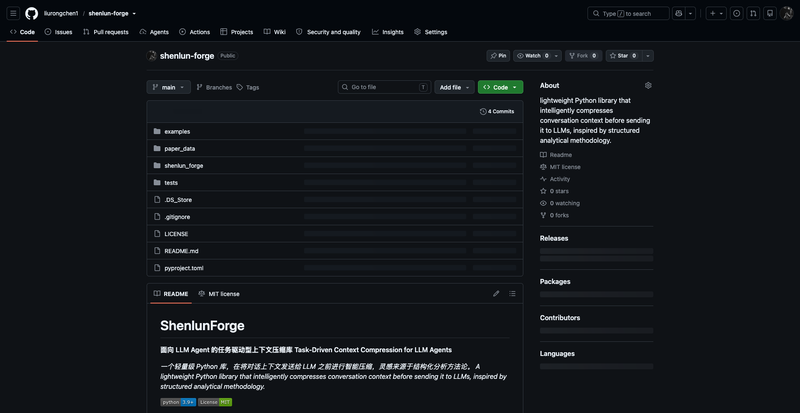The height and width of the screenshot is (413, 800).
Task: Switch to the Pull requests tab
Action: point(106,32)
